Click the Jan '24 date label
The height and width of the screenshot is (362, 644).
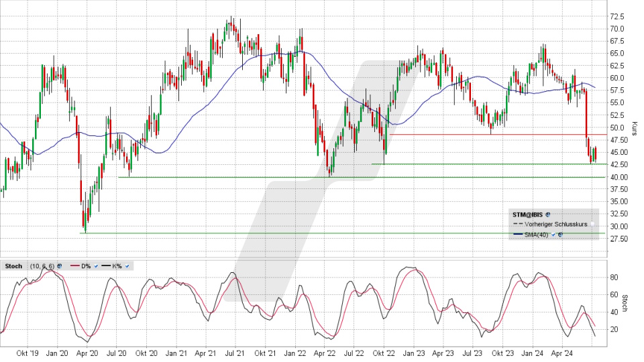(532, 353)
